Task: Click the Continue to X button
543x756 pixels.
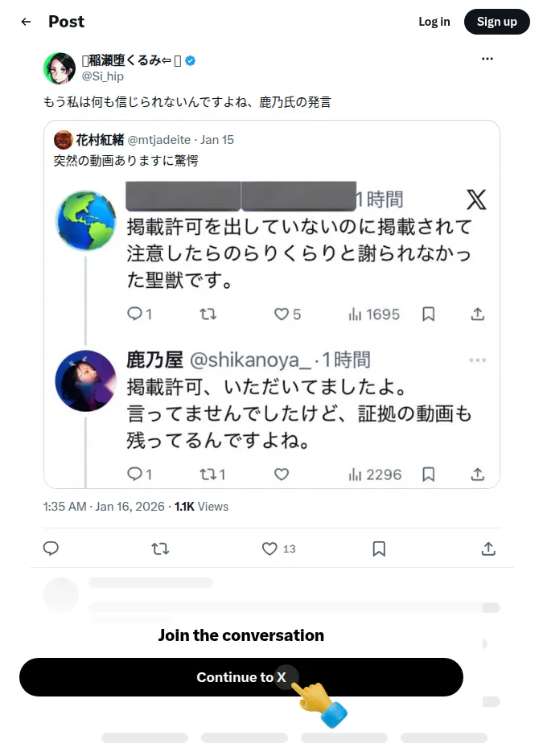Action: click(241, 677)
